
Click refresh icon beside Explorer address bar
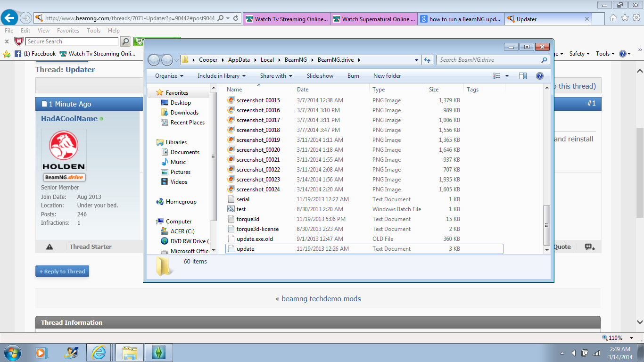427,60
